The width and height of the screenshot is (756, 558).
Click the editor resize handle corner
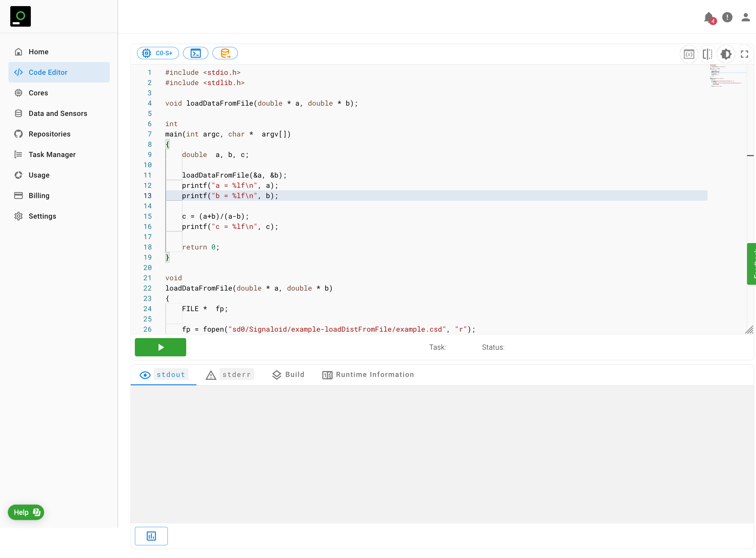(749, 330)
